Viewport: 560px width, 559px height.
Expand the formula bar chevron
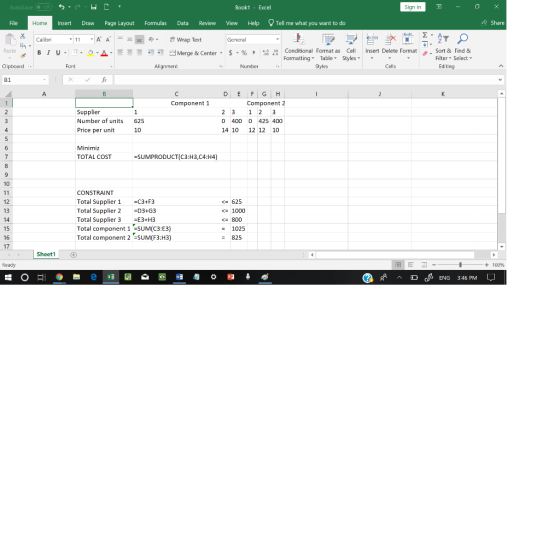500,80
